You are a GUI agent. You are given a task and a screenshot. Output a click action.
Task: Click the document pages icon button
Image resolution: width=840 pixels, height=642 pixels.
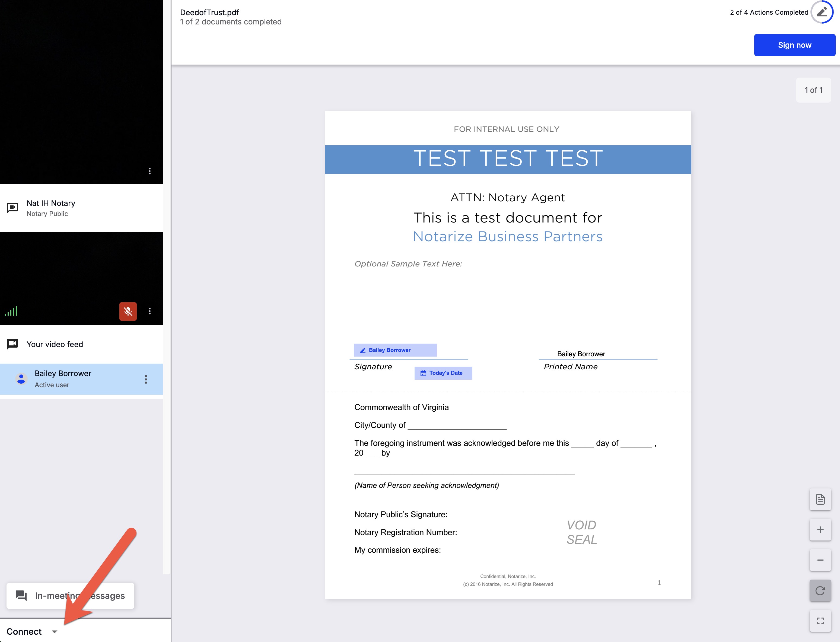(x=820, y=499)
